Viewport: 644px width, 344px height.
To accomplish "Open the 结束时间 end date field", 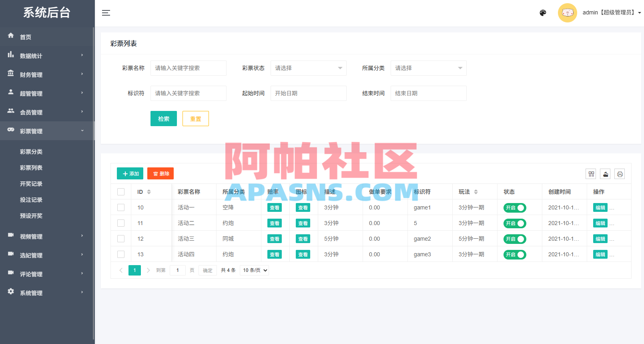I will tap(429, 93).
